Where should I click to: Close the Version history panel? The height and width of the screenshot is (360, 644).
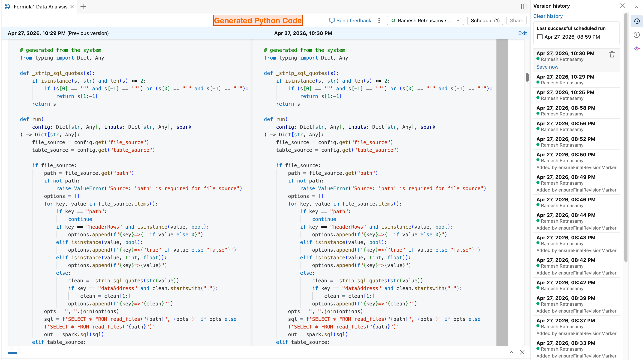[x=622, y=6]
